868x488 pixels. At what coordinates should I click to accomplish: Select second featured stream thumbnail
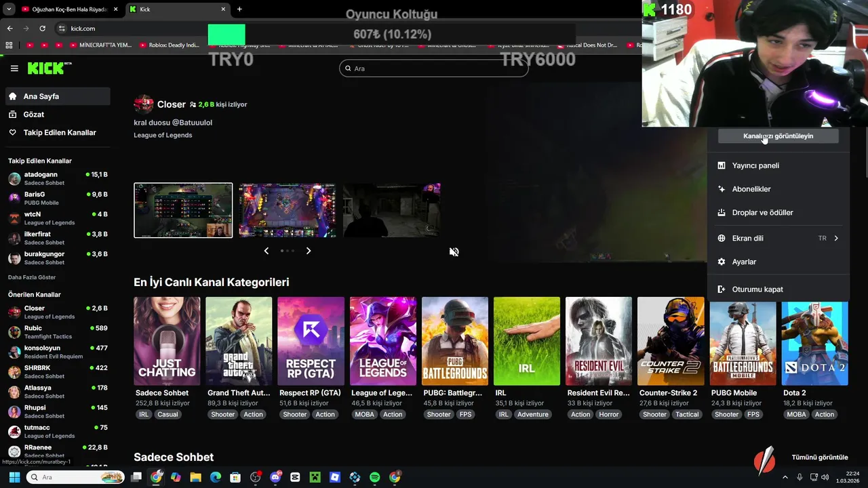click(287, 210)
